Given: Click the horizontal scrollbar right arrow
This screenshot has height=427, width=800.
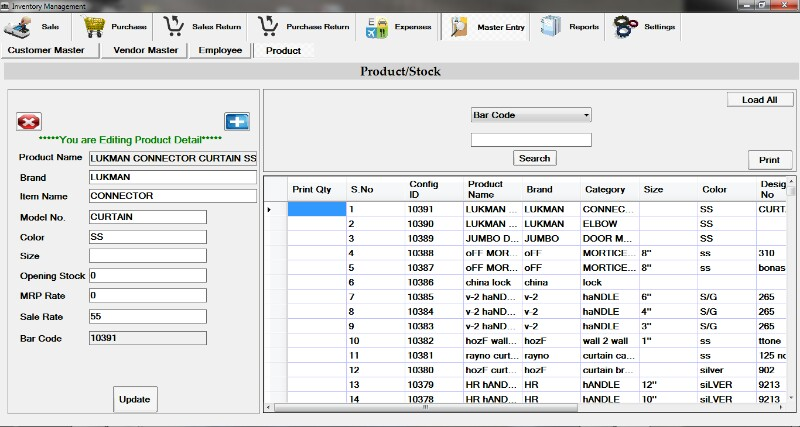Looking at the screenshot, I should coord(783,408).
